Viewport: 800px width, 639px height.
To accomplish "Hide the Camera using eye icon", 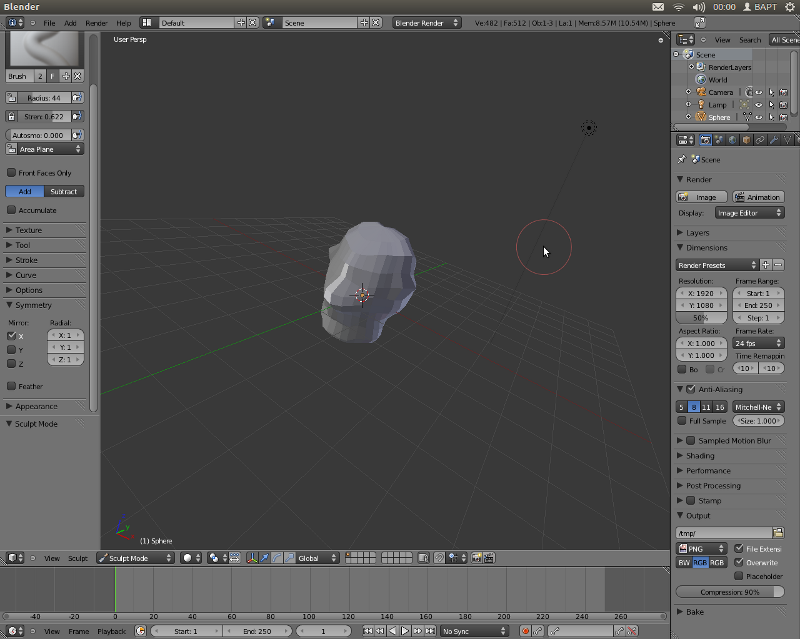I will (x=758, y=92).
